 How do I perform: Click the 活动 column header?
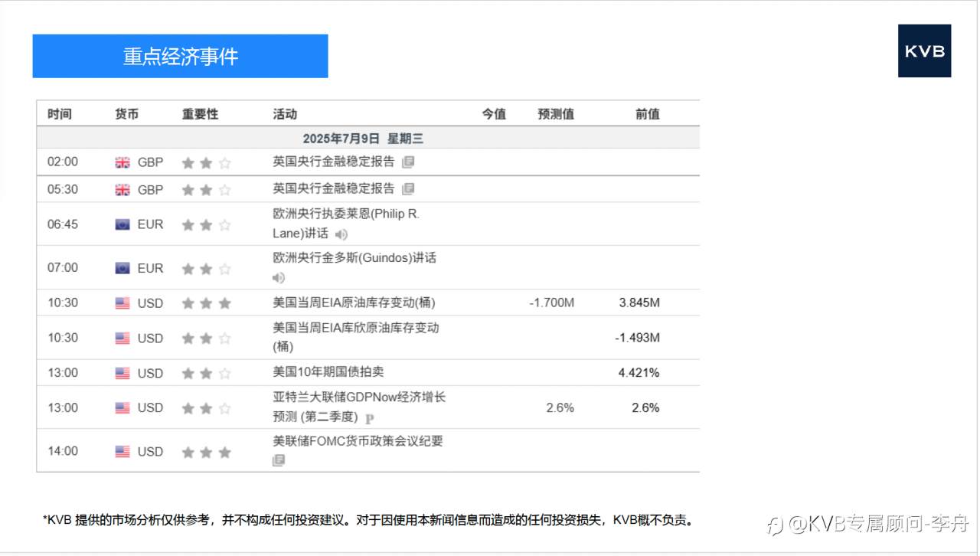[x=285, y=114]
